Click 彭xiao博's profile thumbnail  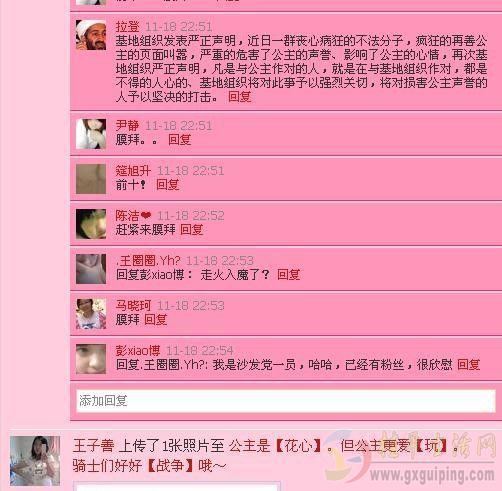click(x=91, y=359)
